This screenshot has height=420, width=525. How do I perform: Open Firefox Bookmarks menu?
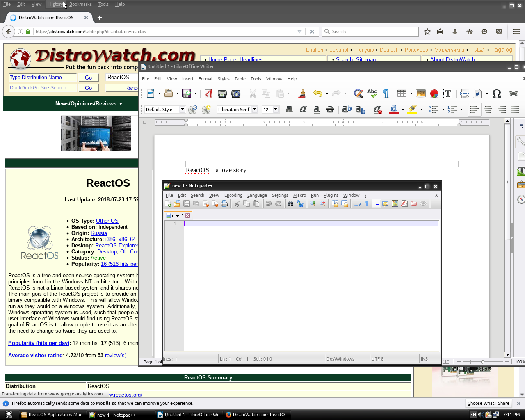(x=80, y=4)
